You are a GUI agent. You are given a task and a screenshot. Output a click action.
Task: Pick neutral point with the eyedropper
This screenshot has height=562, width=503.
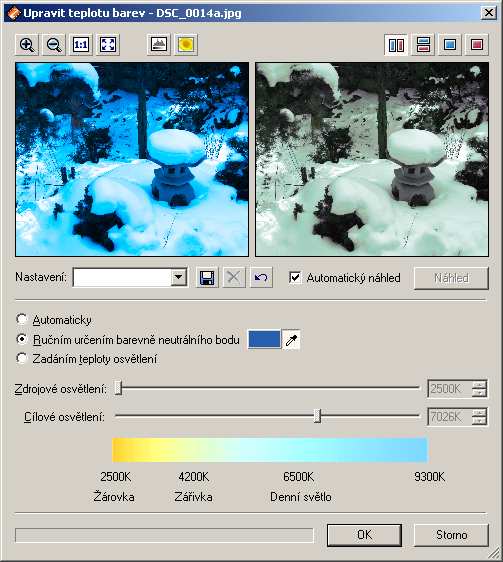tap(291, 339)
